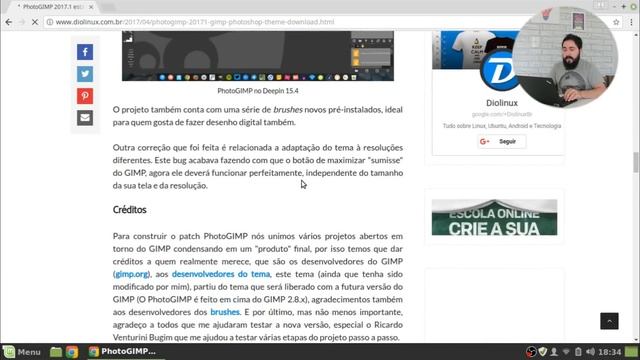This screenshot has width=640, height=360.
Task: Click the Créditos heading
Action: pos(129,210)
